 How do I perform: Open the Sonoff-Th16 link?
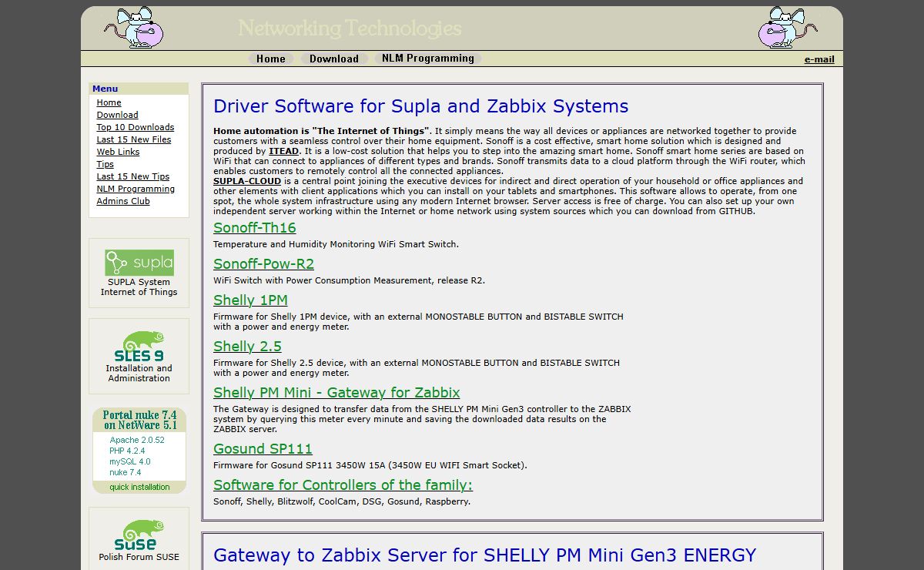coord(254,228)
